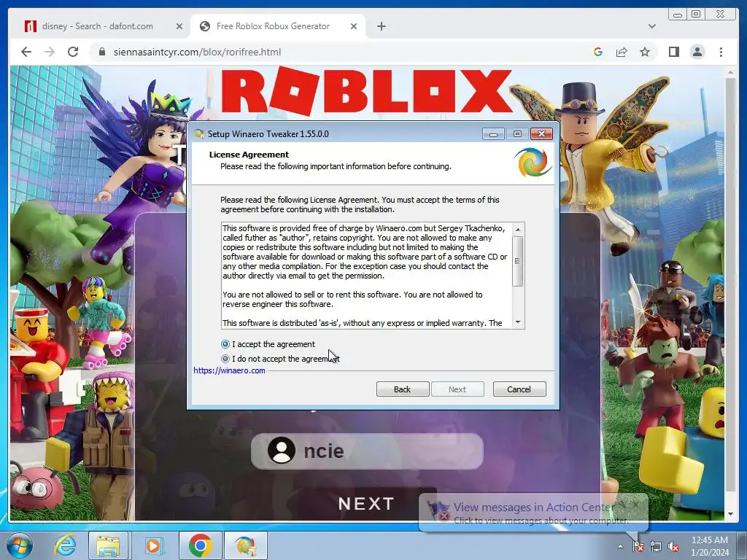Viewport: 747px width, 560px height.
Task: Bookmark this page with star icon
Action: [x=645, y=52]
